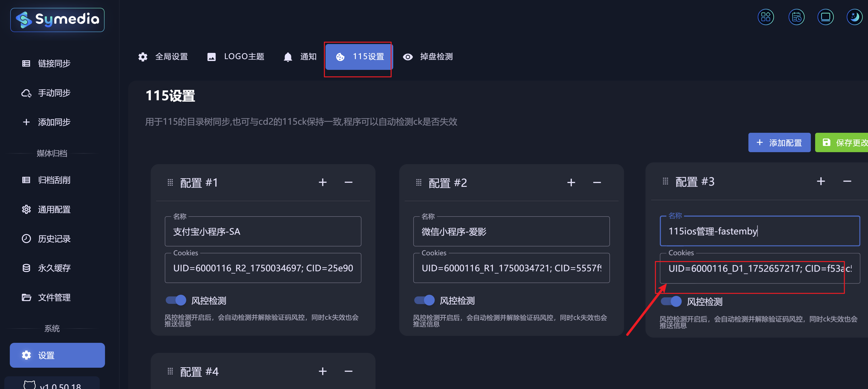Open the dashboard grid icon in header

766,17
